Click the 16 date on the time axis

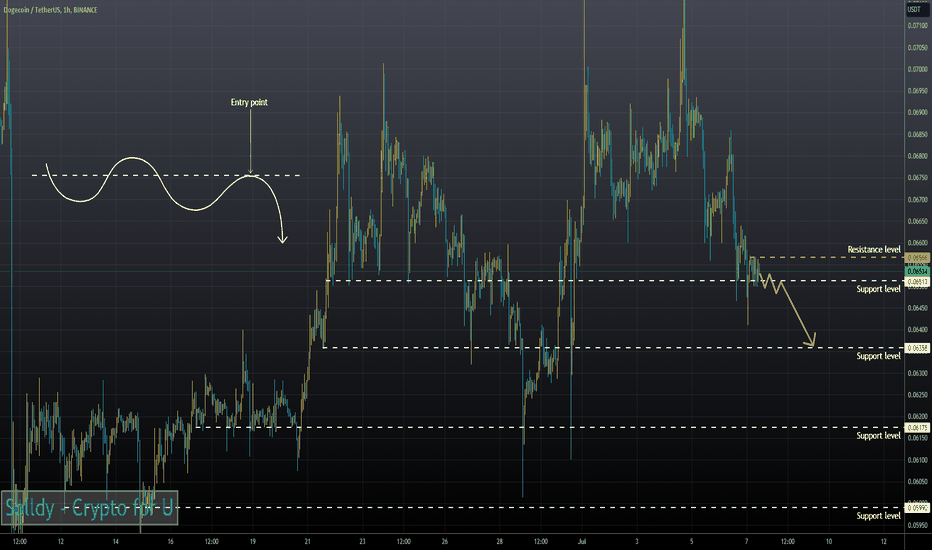(171, 542)
